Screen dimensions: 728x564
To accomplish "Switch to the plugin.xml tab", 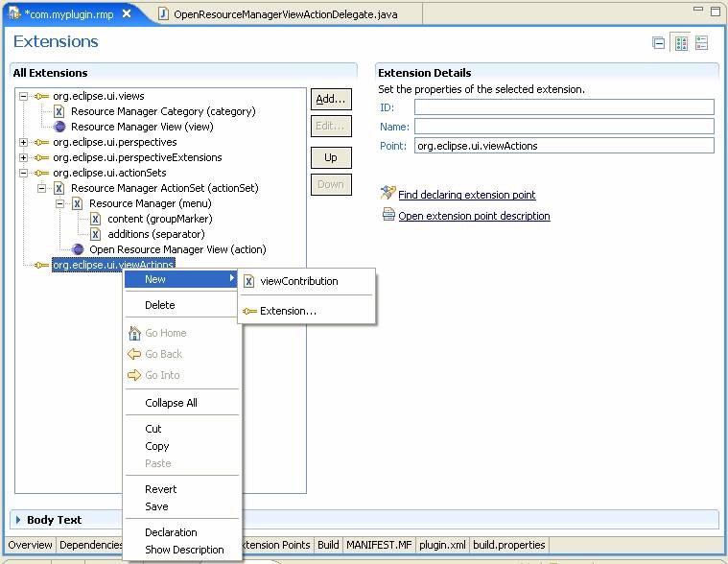I will tap(442, 545).
